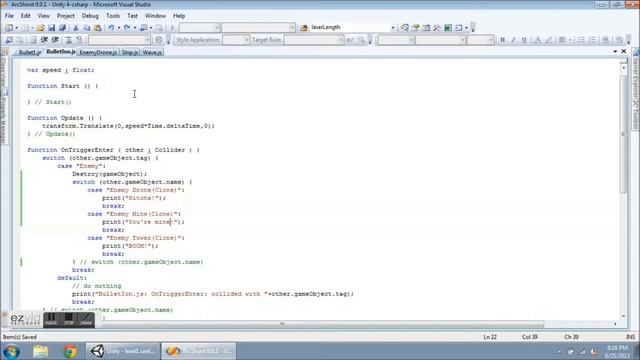Open the Solution Platforms dropdown
640x360 pixels.
292,28
